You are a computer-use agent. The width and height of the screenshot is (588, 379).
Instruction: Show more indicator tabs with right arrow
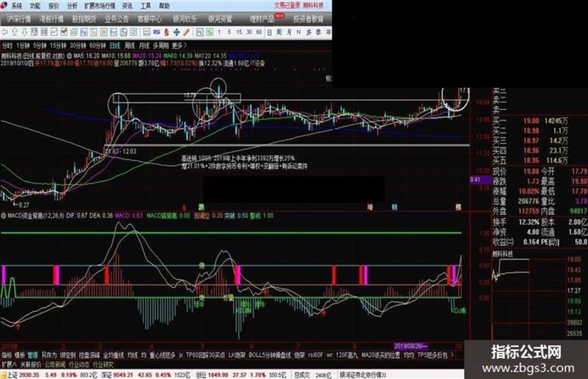pyautogui.click(x=452, y=355)
